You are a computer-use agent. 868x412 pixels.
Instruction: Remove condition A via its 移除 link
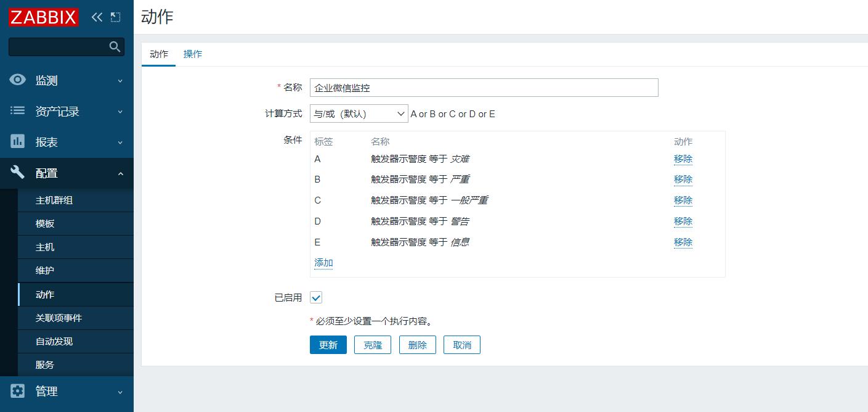coord(683,159)
